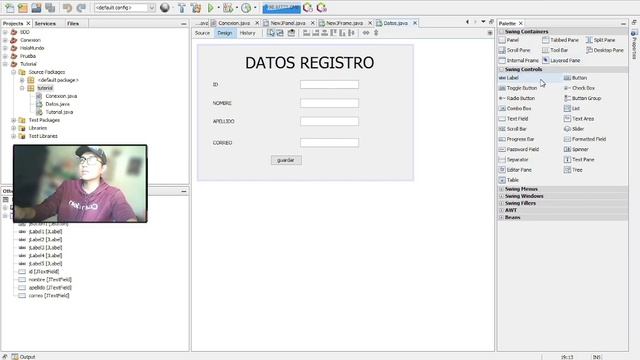Expand the Test Packages node
The height and width of the screenshot is (360, 640).
13,120
